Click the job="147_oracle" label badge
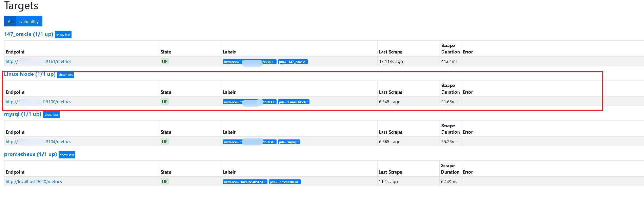The image size is (644, 220). point(293,62)
